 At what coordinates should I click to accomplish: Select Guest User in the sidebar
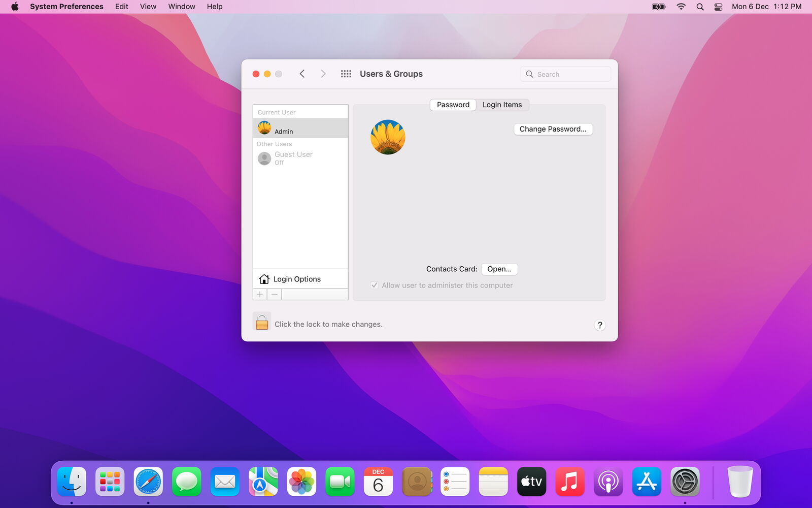point(300,158)
